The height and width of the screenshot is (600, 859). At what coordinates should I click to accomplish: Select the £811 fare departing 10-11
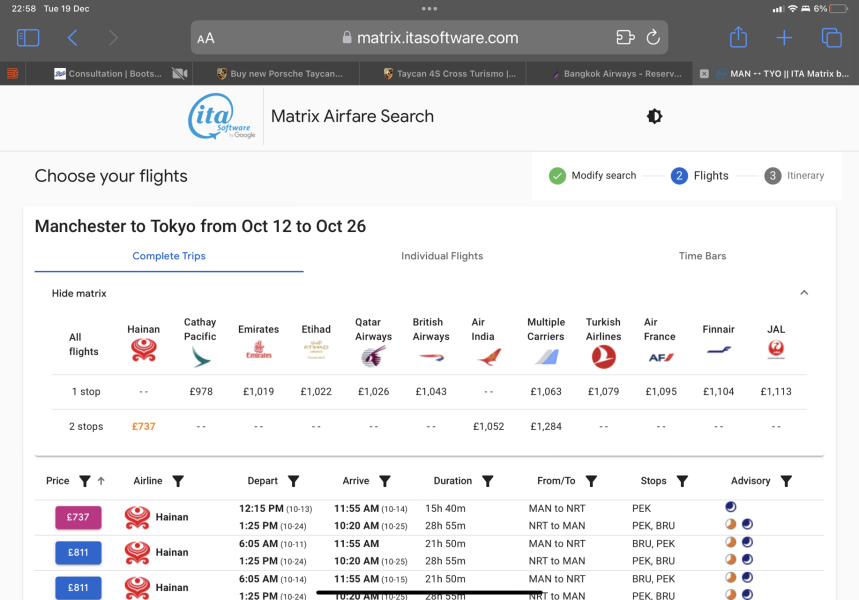tap(78, 552)
